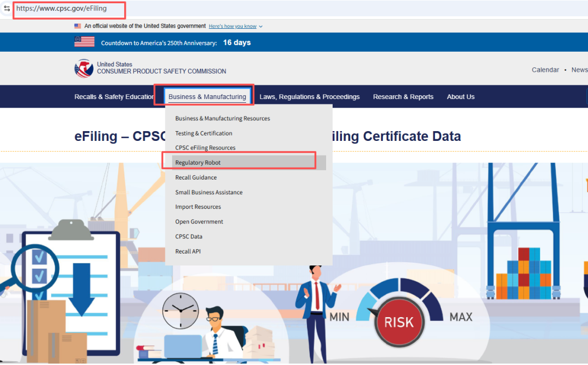This screenshot has height=365, width=588.
Task: Click the CPSC eagle logo
Action: coord(84,69)
